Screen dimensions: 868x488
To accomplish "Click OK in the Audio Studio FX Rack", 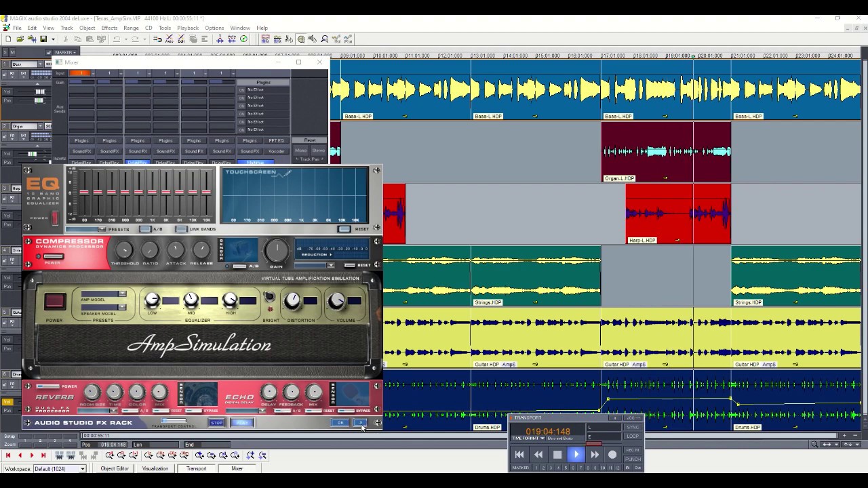I will point(340,422).
